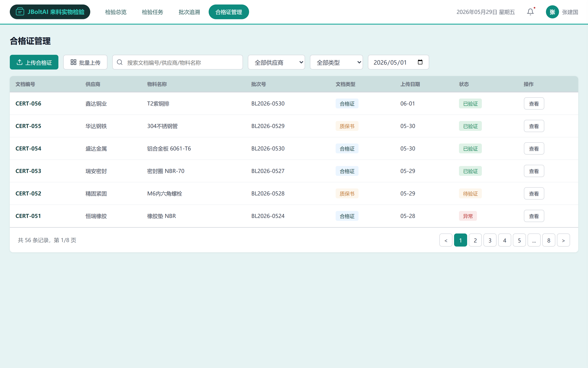This screenshot has width=588, height=368.
Task: Click the 批量上传 button
Action: coord(85,62)
